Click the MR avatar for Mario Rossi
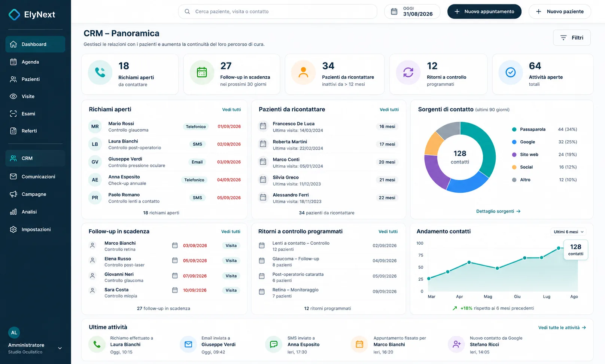Viewport: 605px width, 364px height. (95, 126)
